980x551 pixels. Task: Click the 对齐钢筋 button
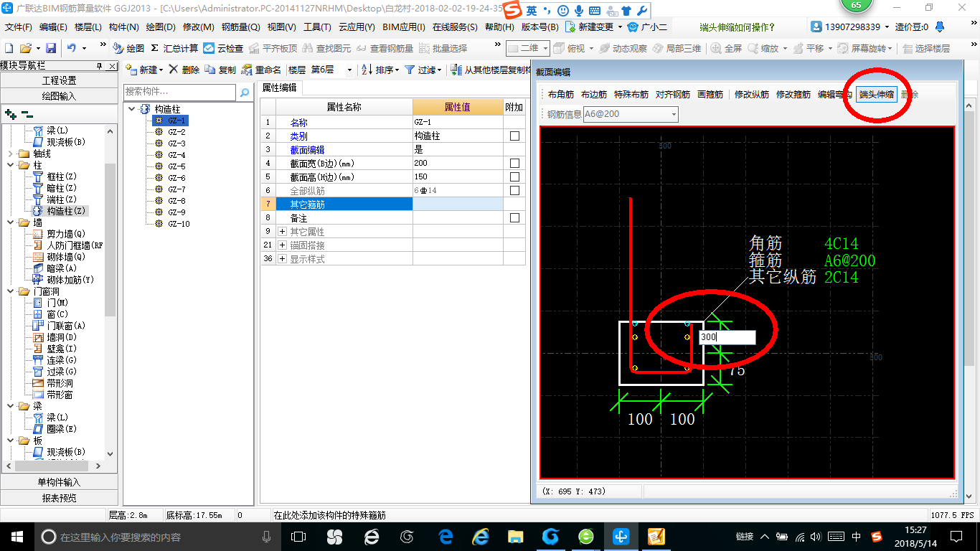673,94
